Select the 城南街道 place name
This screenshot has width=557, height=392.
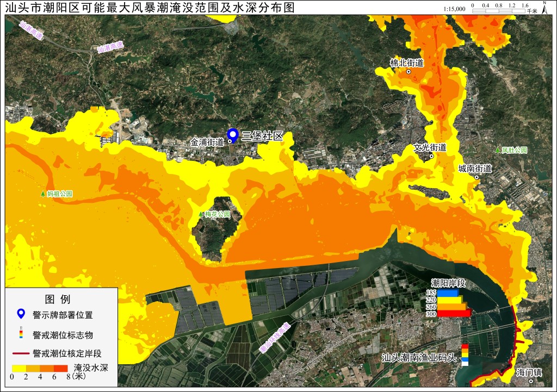pos(475,169)
